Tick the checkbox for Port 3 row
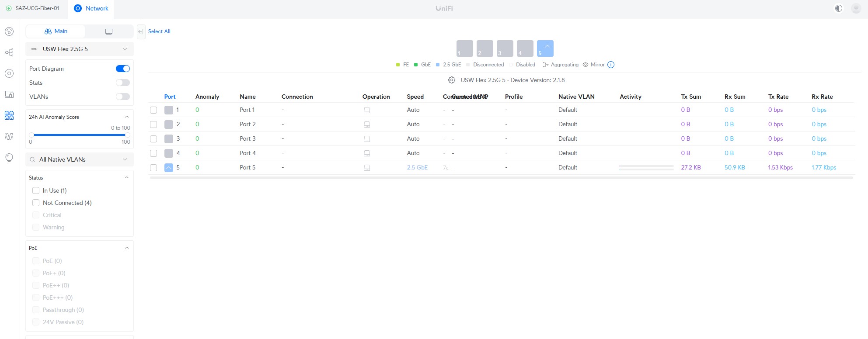 tap(153, 139)
